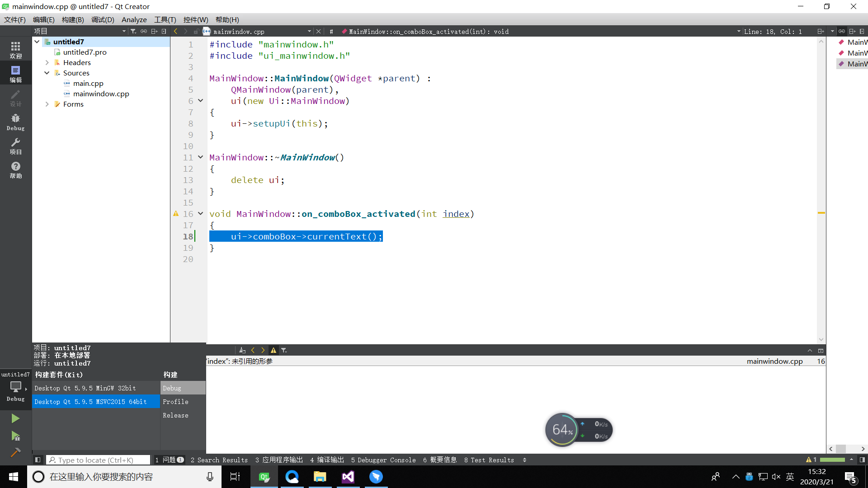The width and height of the screenshot is (868, 488).
Task: Toggle the lock icon in editor toolbar
Action: click(196, 31)
